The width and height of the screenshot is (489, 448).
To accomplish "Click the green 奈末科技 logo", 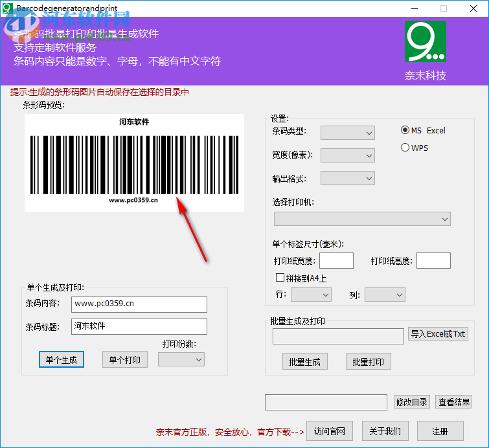I will [426, 41].
